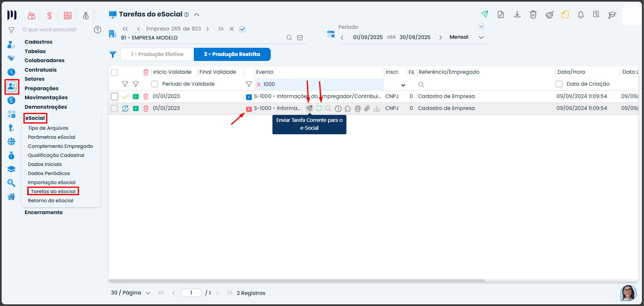Jump to first company with double left arrow

[x=126, y=29]
